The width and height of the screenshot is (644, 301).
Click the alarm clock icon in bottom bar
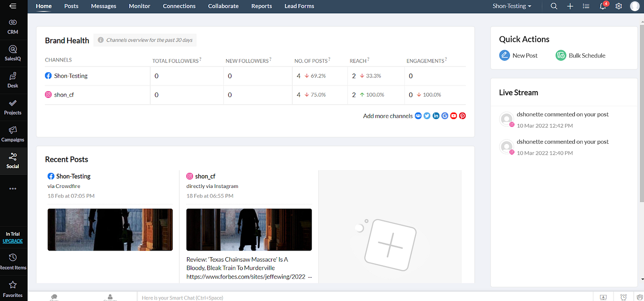[623, 297]
